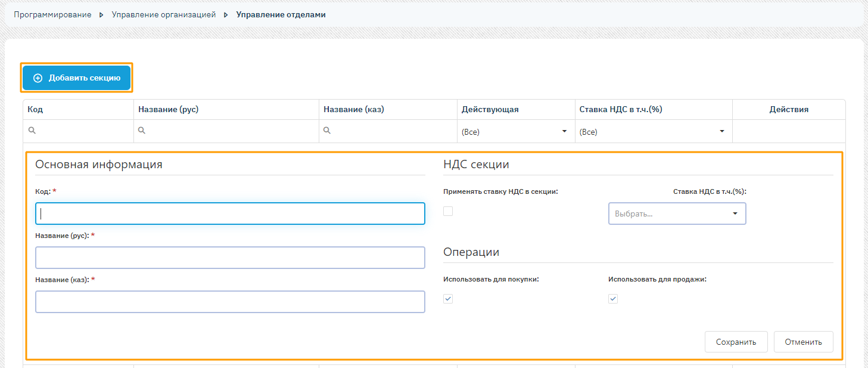Click the Сохранить button

(736, 342)
